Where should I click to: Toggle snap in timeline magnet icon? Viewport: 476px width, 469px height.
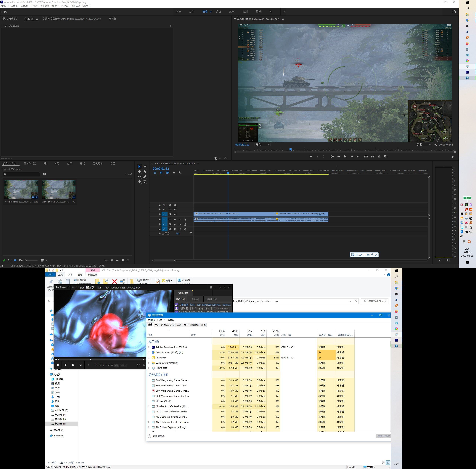point(161,173)
